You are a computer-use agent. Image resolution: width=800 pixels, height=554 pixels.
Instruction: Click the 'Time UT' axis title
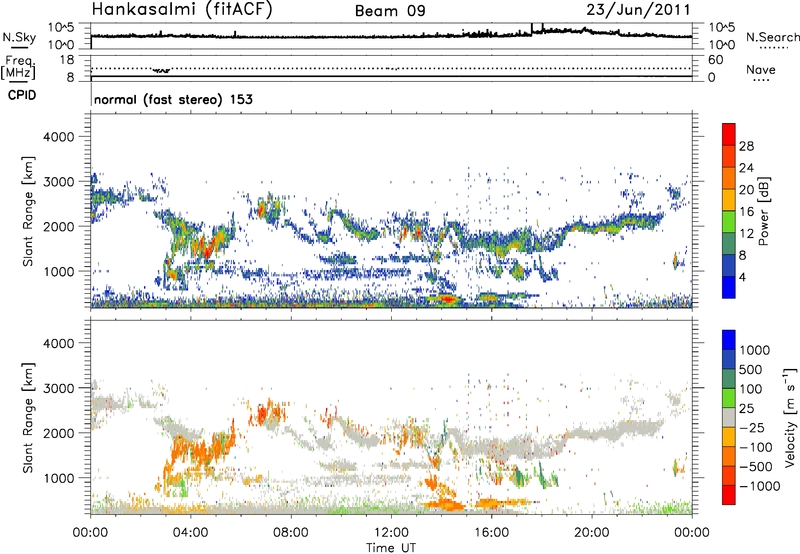tap(391, 548)
